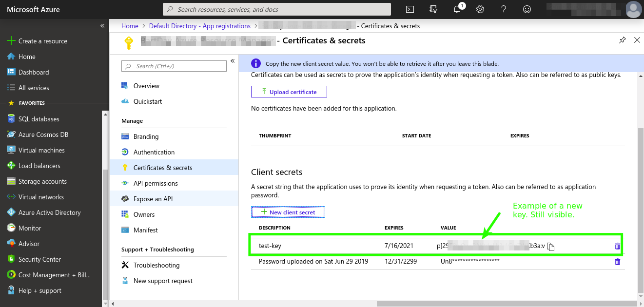Open the notifications bell
Screen dimensions: 644x307
tap(457, 9)
